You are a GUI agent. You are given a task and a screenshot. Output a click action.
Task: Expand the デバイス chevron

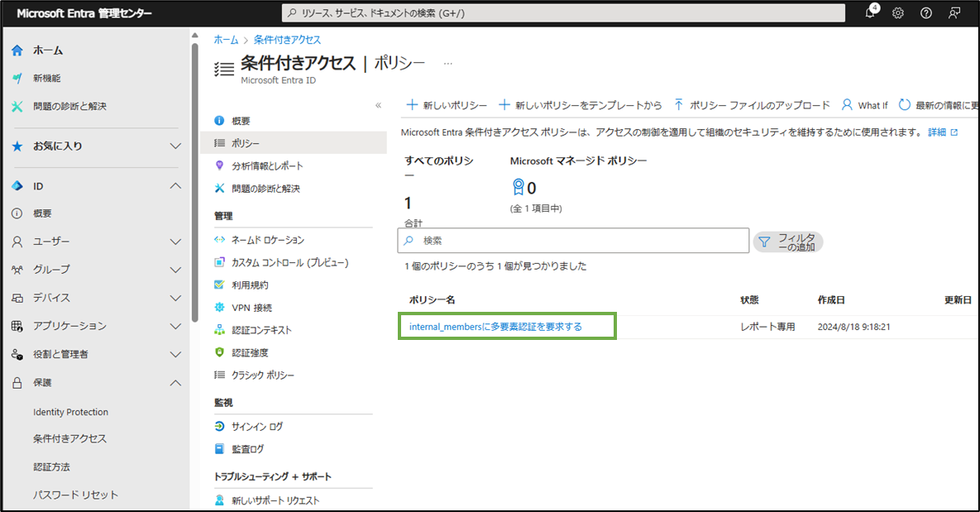click(x=175, y=298)
